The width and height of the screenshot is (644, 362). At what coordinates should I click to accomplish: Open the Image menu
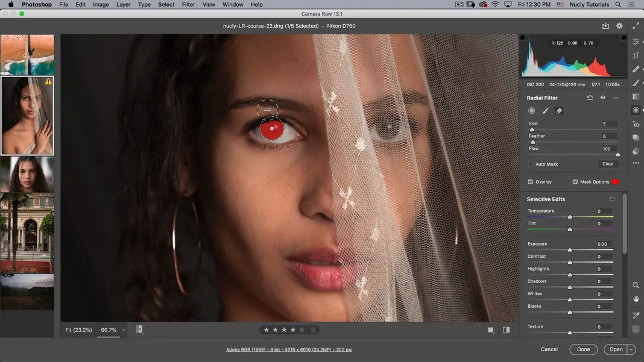(101, 4)
